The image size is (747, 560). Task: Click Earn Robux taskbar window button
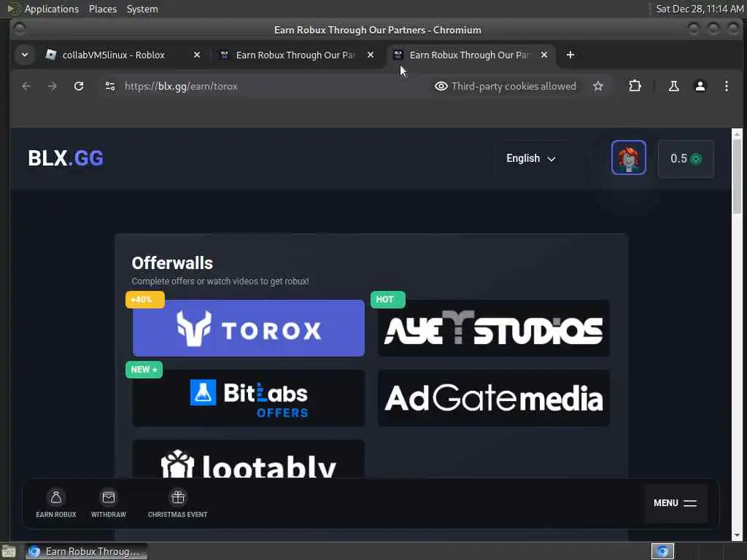point(86,551)
